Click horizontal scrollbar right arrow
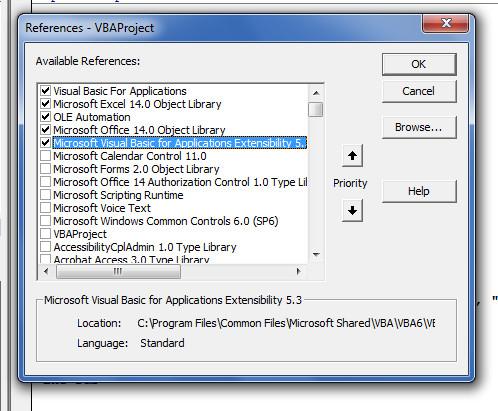 coord(299,272)
